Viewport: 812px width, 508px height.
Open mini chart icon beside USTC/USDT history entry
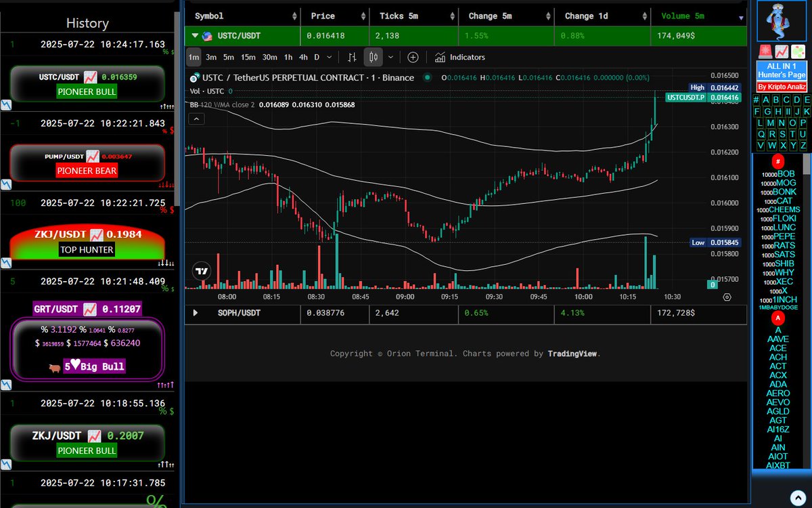6,106
